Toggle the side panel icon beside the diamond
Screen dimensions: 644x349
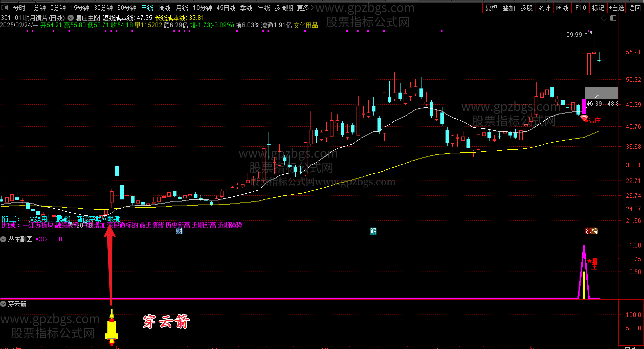click(613, 18)
